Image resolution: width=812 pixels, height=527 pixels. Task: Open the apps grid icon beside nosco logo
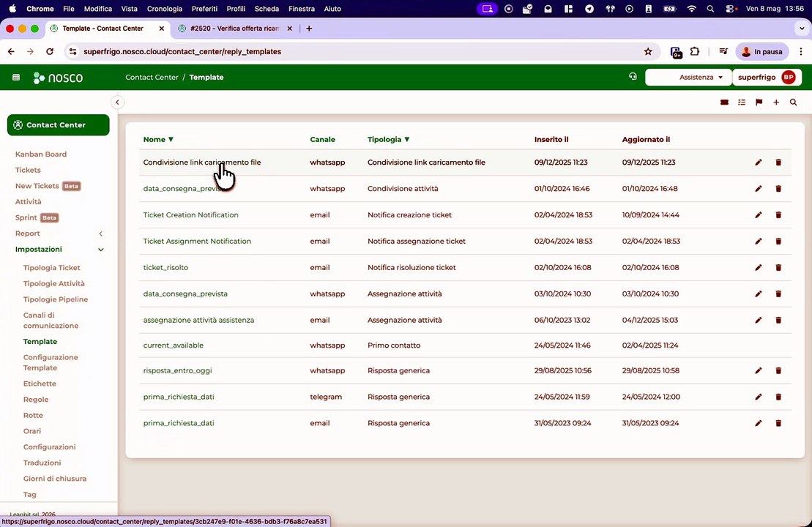[16, 77]
